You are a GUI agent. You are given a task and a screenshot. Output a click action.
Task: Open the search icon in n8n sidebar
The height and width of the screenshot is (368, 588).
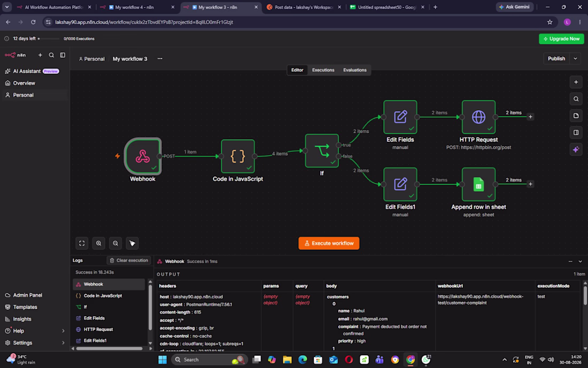[x=51, y=55]
